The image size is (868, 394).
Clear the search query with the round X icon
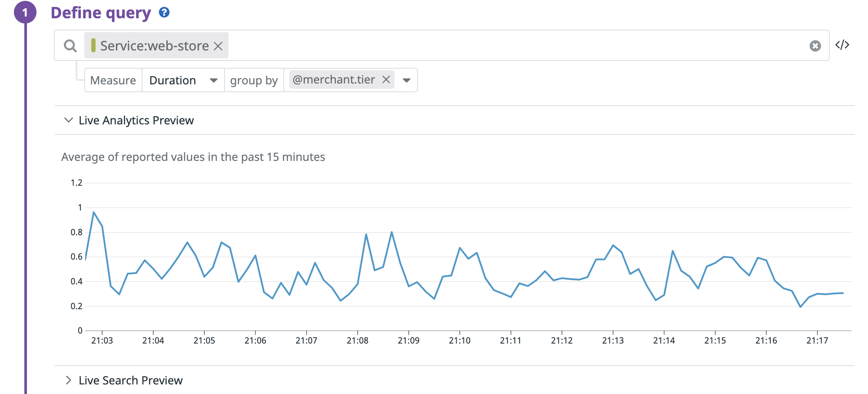point(815,46)
